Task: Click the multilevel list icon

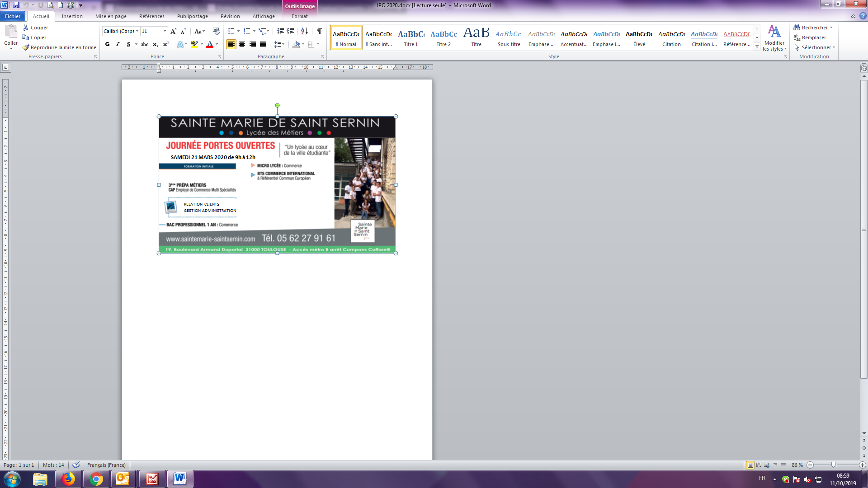Action: [x=262, y=31]
